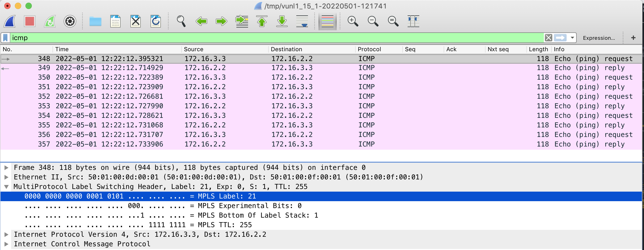
Task: Toggle auto-scroll in live capture
Action: [302, 21]
